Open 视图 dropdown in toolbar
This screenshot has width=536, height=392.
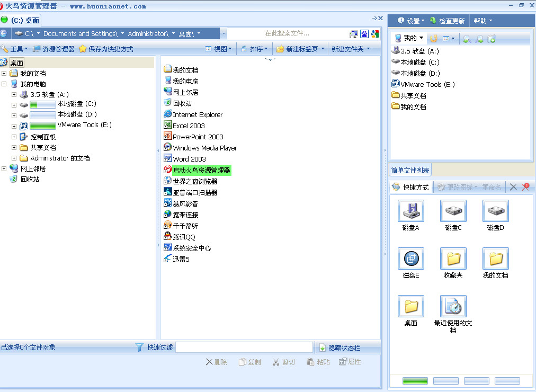(x=218, y=49)
